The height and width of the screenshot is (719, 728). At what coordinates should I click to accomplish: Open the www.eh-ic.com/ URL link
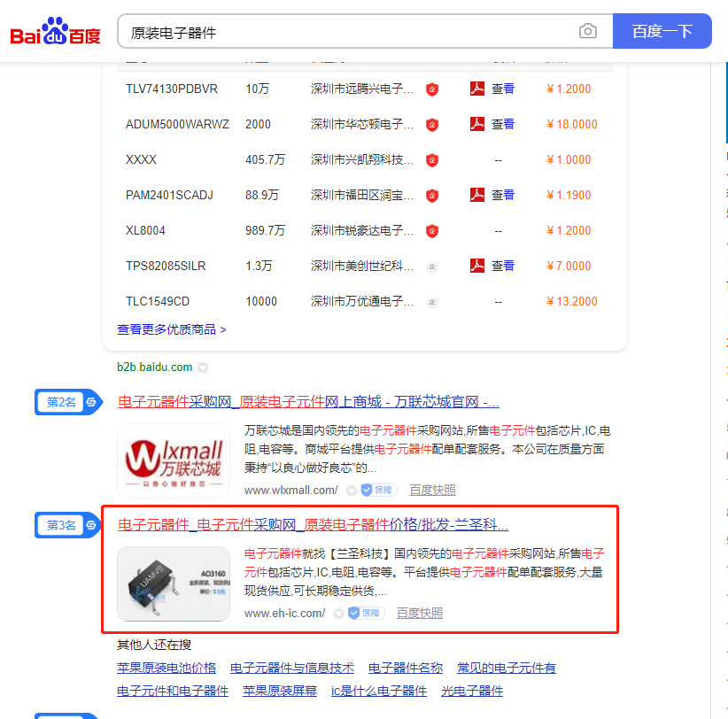coord(284,613)
